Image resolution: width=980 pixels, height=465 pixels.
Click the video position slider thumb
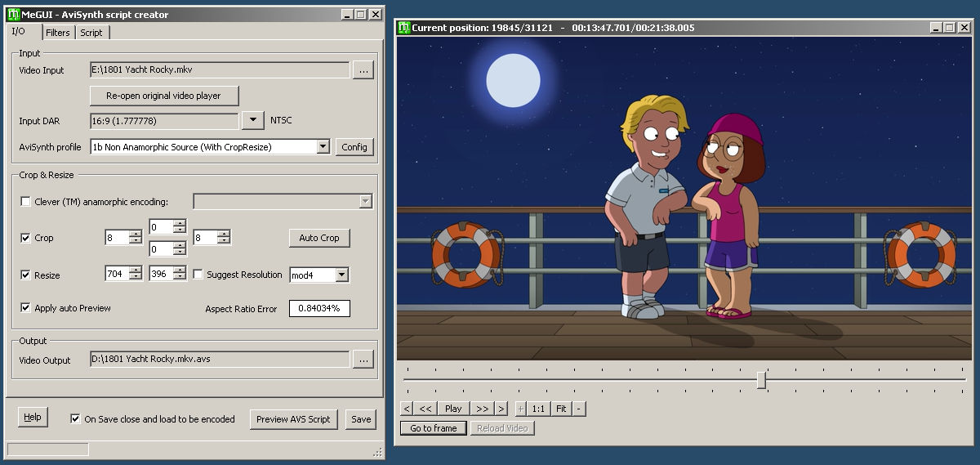click(761, 380)
